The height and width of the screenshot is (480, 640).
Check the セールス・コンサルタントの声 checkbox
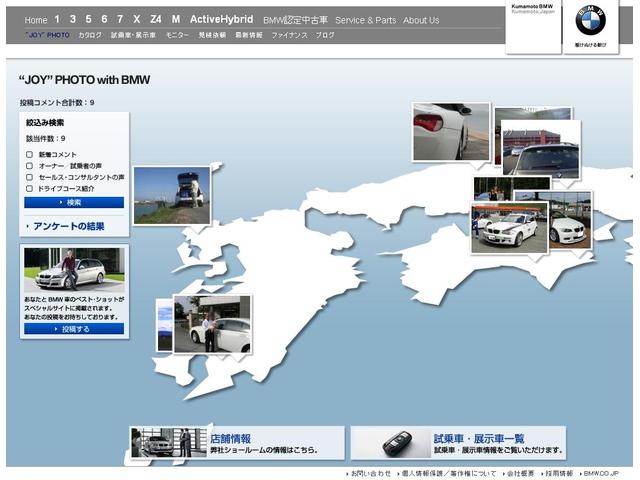pos(29,177)
